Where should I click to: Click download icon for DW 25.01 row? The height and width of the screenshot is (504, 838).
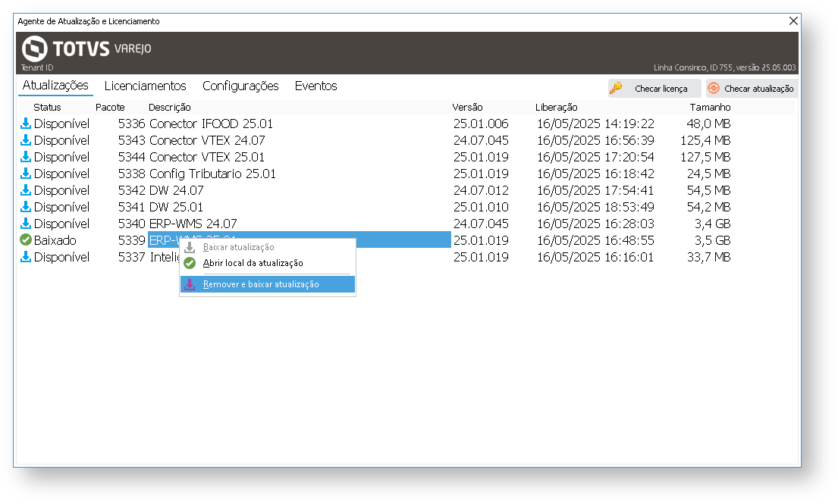click(x=26, y=207)
